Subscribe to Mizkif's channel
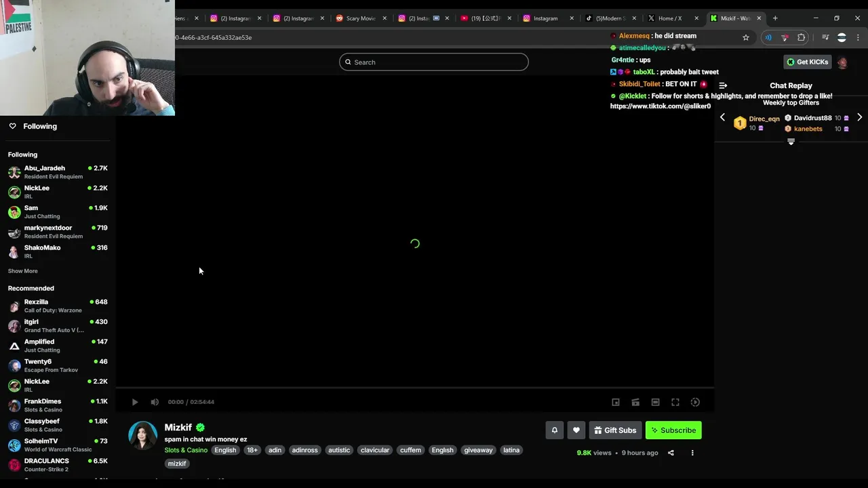Viewport: 868px width, 488px height. pyautogui.click(x=673, y=430)
